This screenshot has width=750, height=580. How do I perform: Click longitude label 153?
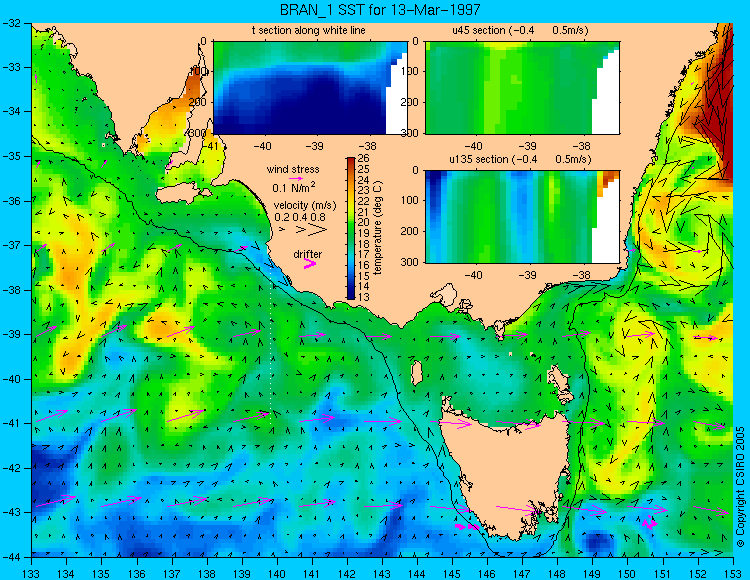732,573
